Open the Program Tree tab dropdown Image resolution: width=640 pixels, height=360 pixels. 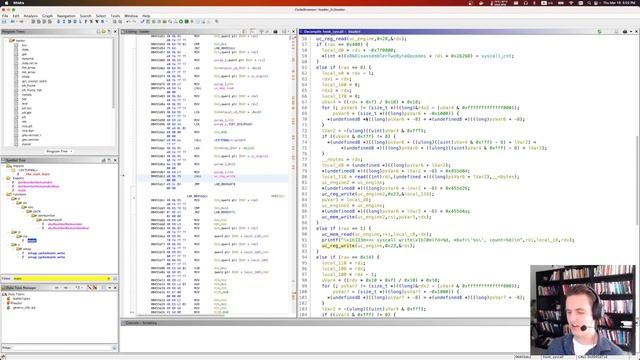coord(71,151)
